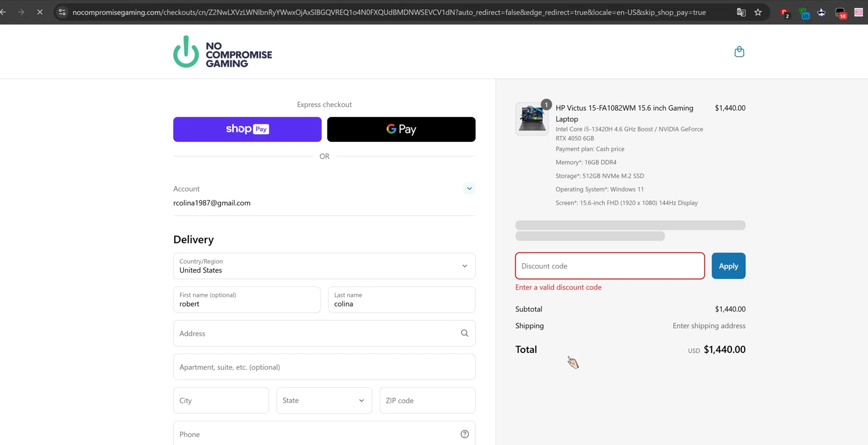Click the translate page icon
This screenshot has height=445, width=868.
point(741,12)
